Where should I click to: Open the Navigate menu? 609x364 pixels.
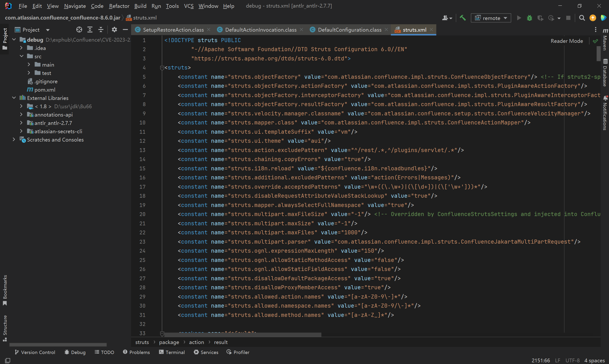tap(75, 6)
